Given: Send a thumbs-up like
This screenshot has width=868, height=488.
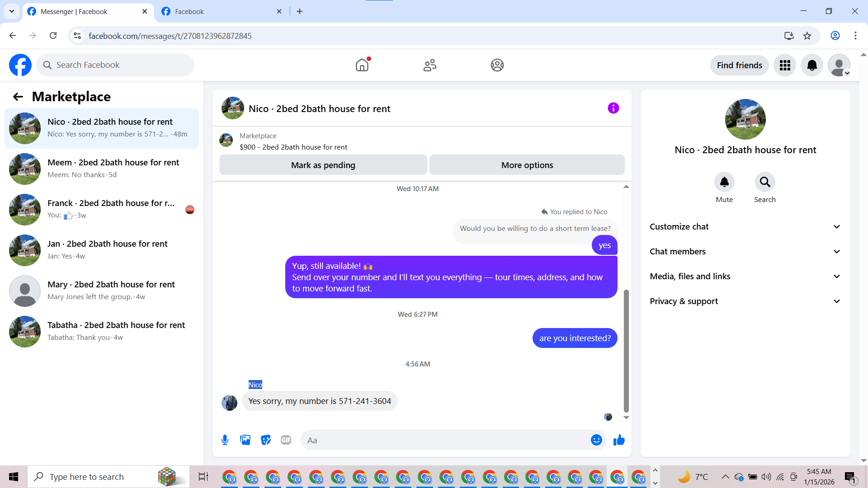Looking at the screenshot, I should pos(619,440).
